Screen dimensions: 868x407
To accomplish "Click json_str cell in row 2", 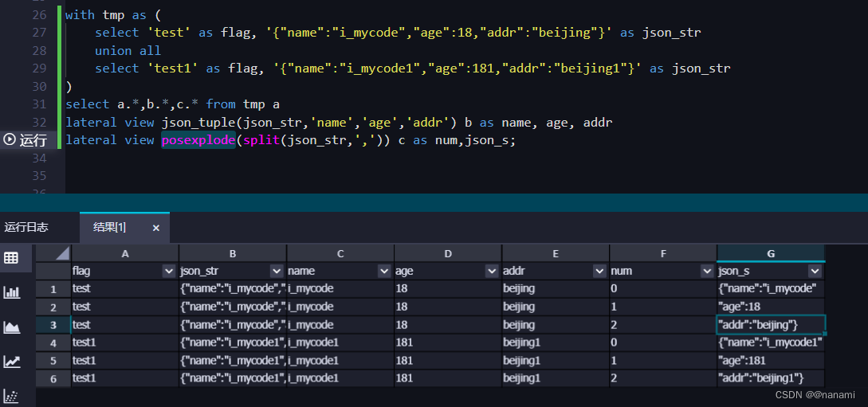I will point(233,307).
